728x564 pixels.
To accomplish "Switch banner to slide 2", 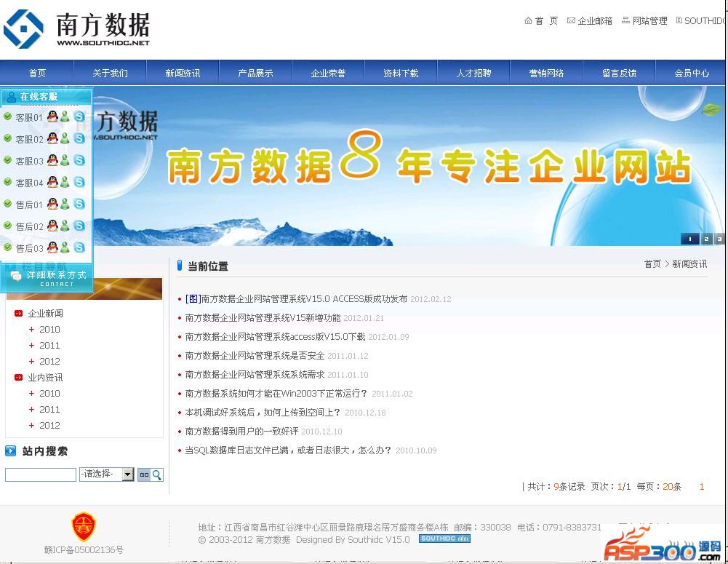I will (706, 239).
